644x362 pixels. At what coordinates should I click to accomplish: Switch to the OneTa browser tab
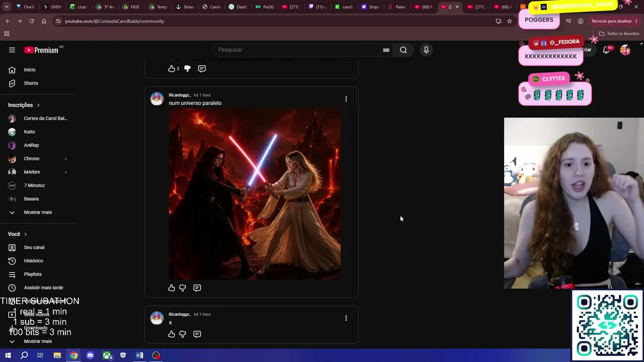coord(25,7)
